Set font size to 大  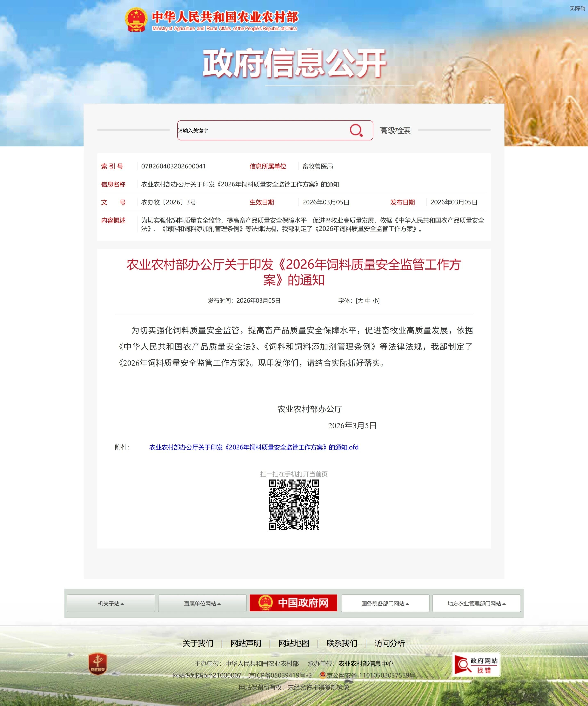click(360, 300)
